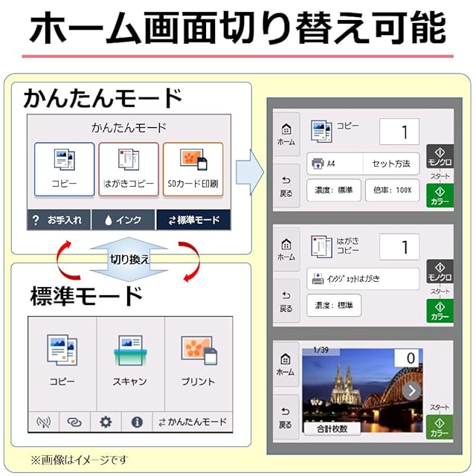Tap the postcard icon beside はがきコピー label

321,246
